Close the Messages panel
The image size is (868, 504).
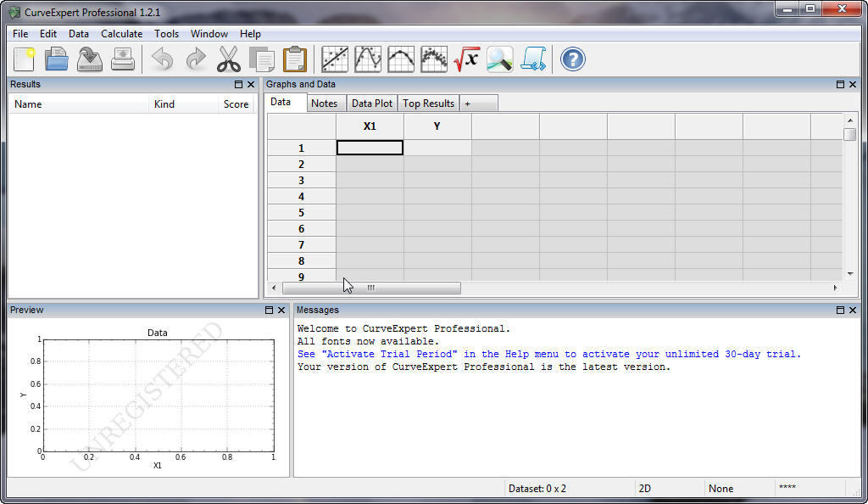tap(853, 311)
